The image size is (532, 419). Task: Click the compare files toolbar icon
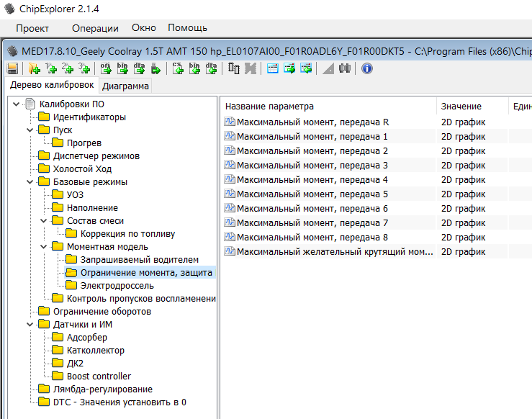pos(234,68)
